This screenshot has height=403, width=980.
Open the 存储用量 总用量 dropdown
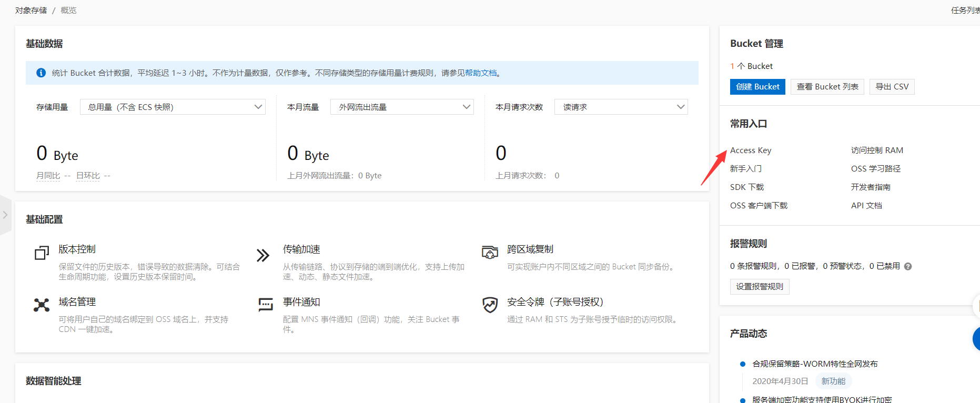173,107
